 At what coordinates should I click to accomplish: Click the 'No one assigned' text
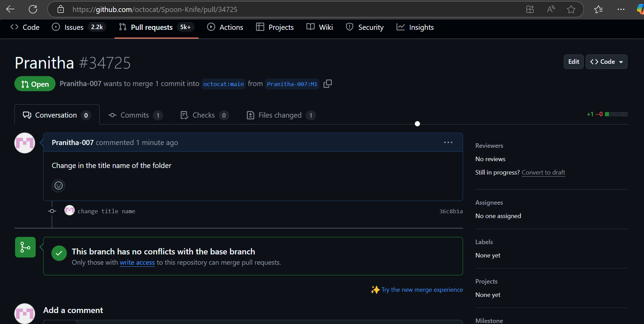498,216
